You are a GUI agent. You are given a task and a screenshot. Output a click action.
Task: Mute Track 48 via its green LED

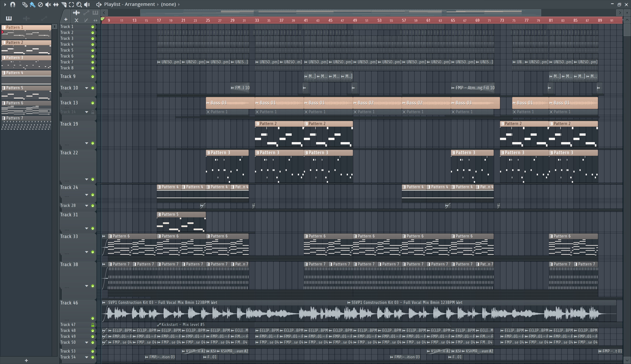[93, 330]
